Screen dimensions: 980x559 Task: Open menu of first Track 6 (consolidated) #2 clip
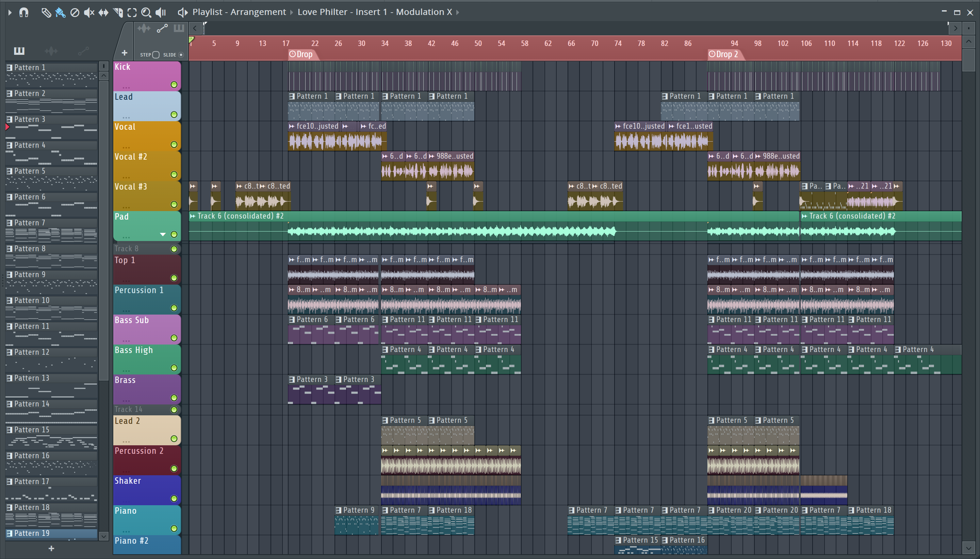(193, 216)
